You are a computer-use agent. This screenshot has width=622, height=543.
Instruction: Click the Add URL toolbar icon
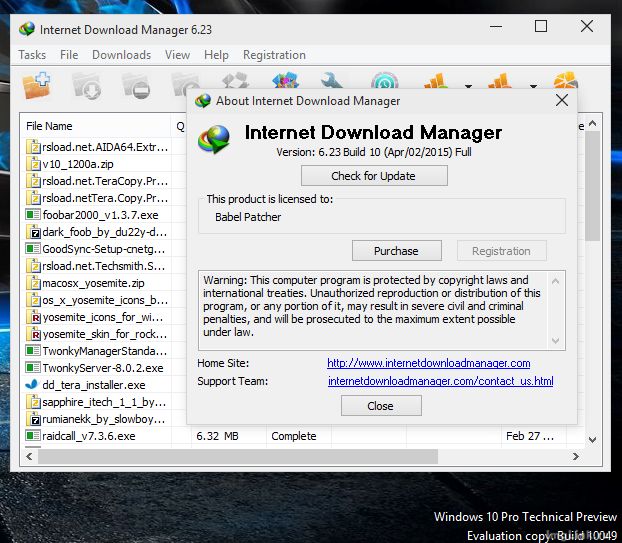coord(36,85)
